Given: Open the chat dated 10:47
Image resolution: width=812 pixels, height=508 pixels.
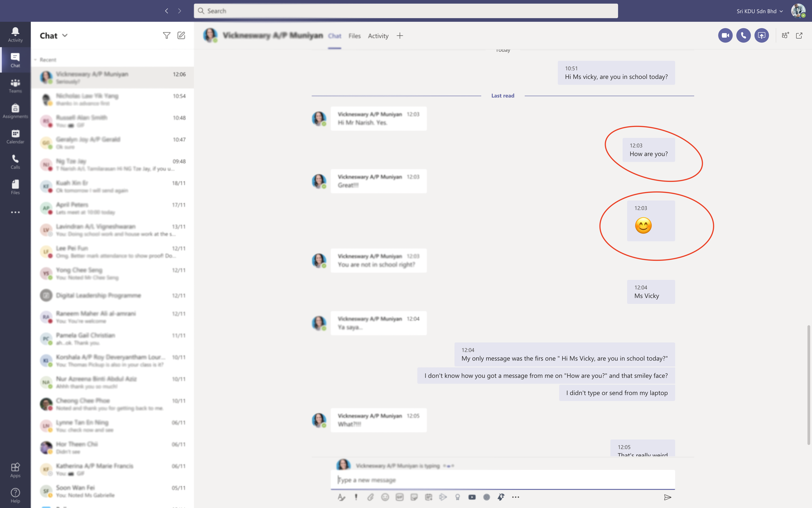Looking at the screenshot, I should coord(112,143).
